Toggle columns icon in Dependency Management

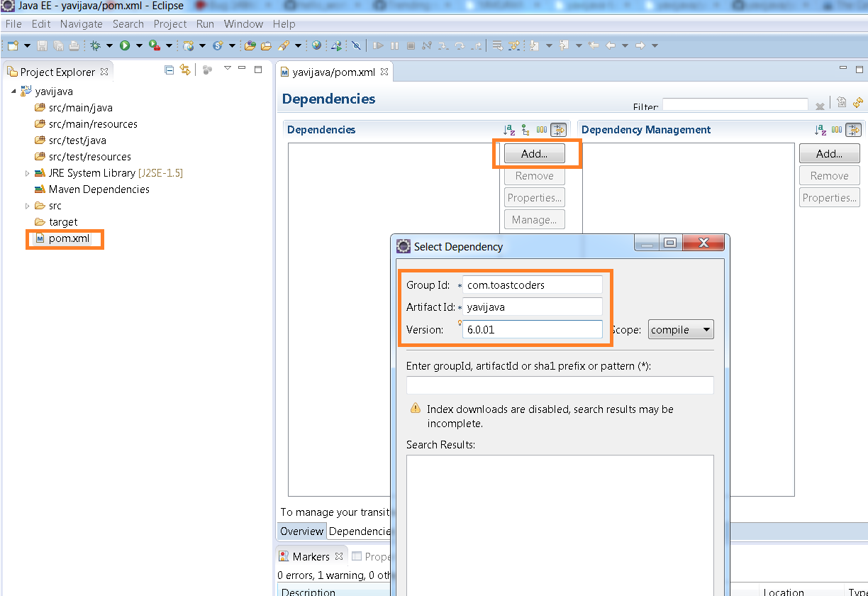pyautogui.click(x=837, y=130)
